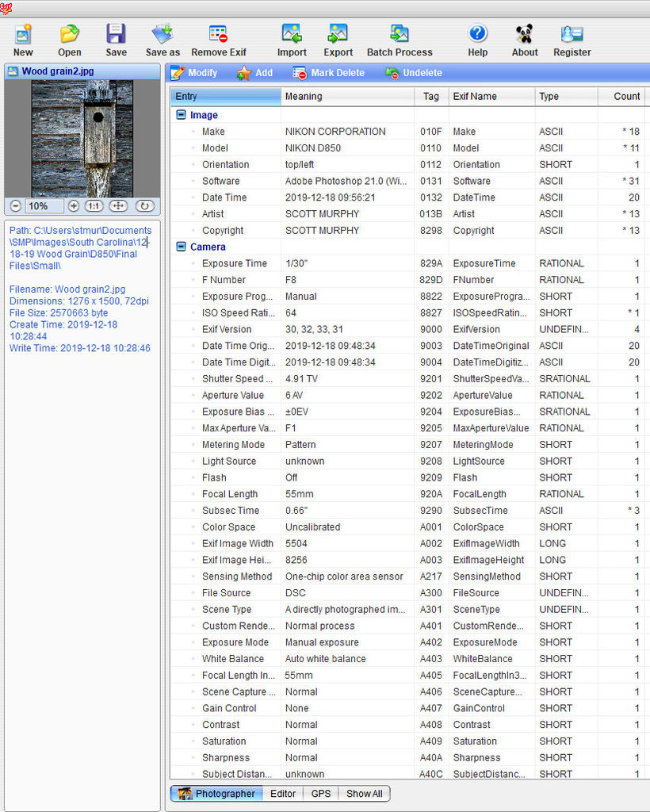Click the Register icon
This screenshot has height=812, width=650.
(572, 35)
